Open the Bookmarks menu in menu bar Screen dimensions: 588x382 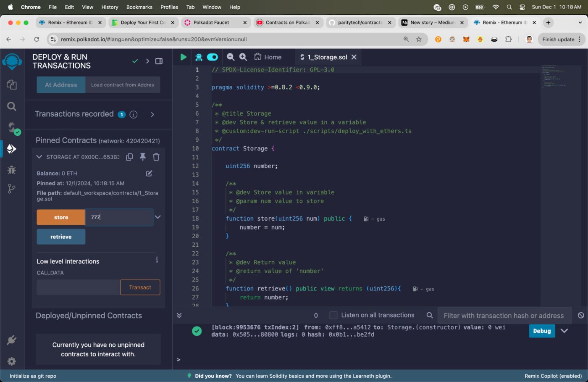[x=139, y=7]
